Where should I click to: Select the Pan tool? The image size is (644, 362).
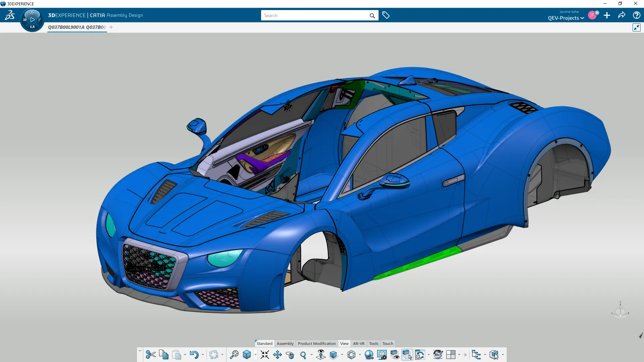tap(278, 354)
